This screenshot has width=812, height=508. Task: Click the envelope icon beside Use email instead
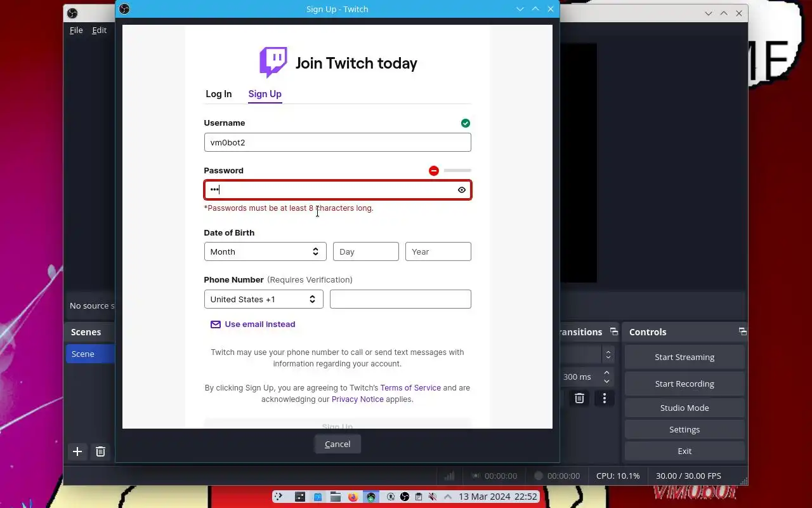tap(216, 324)
